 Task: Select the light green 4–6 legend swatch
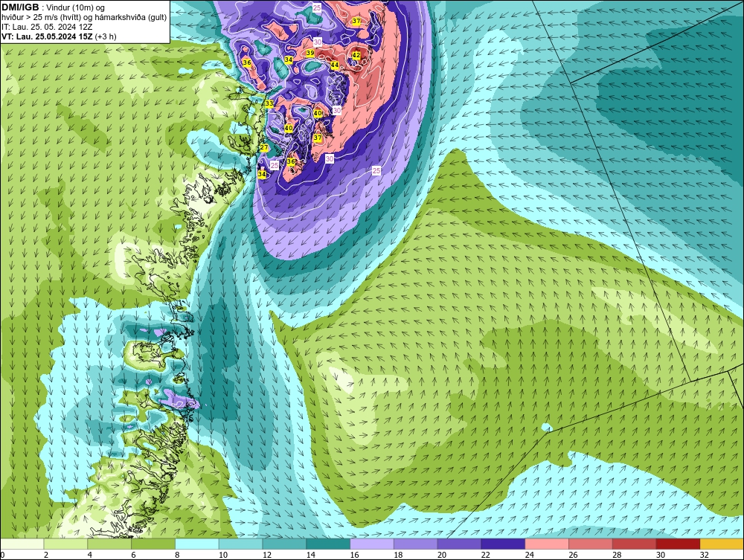(109, 544)
